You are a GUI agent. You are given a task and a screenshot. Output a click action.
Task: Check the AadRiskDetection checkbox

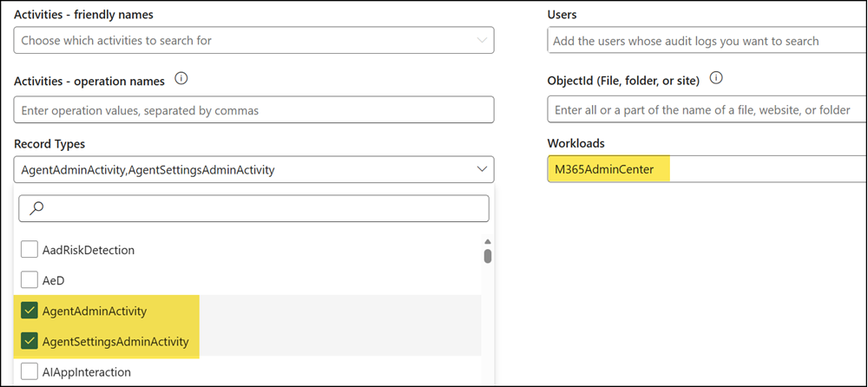tap(29, 250)
